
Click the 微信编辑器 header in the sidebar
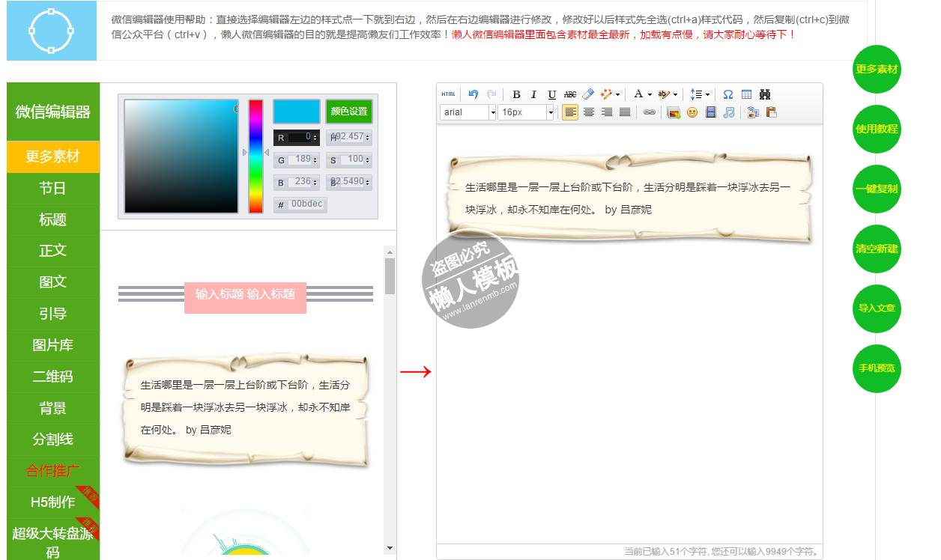(x=53, y=112)
